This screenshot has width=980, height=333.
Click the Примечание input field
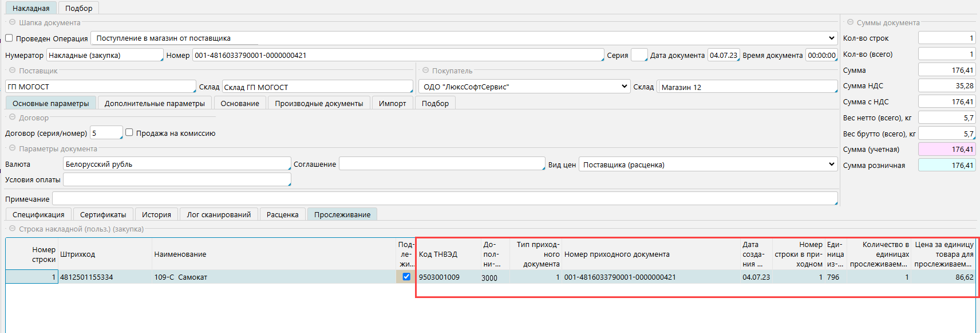click(444, 199)
